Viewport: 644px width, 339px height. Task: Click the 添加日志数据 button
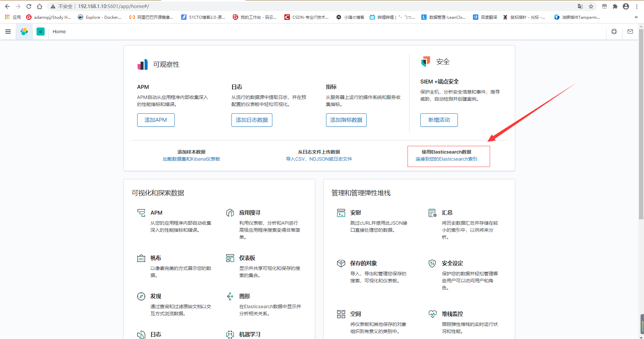(252, 120)
